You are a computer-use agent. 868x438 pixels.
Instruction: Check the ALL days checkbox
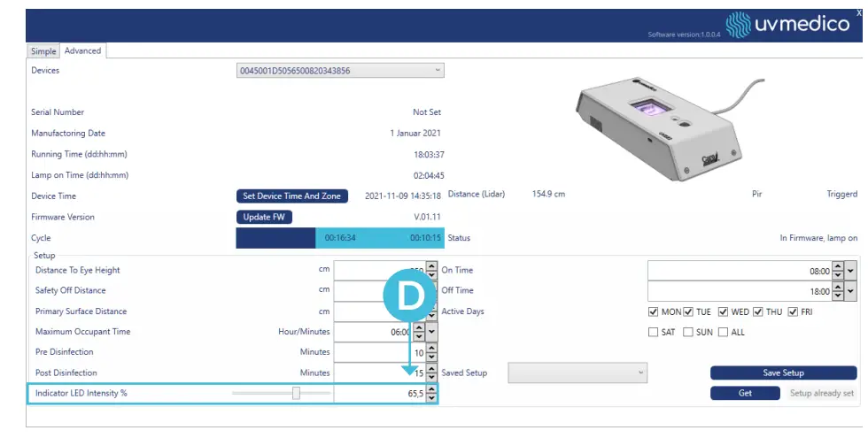tap(723, 332)
